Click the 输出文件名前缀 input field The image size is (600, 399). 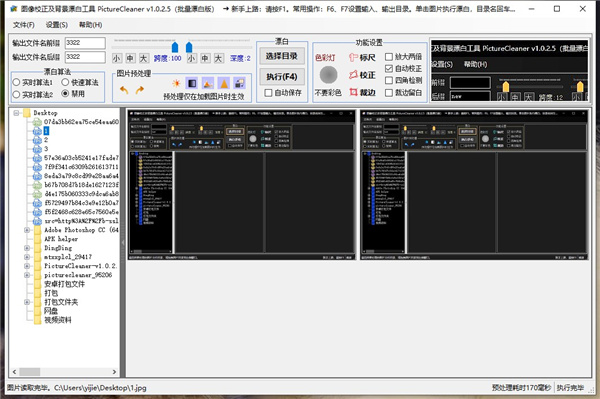pyautogui.click(x=85, y=43)
